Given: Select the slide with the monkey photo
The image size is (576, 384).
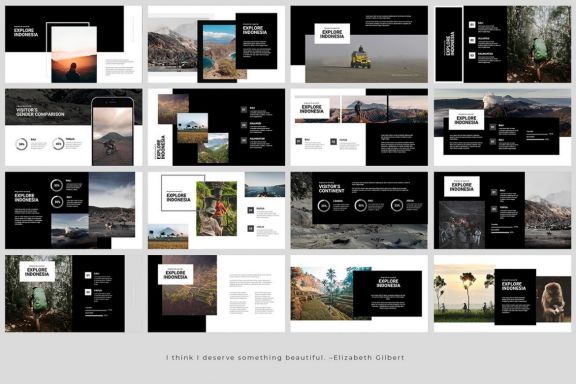Looking at the screenshot, I should 503,294.
